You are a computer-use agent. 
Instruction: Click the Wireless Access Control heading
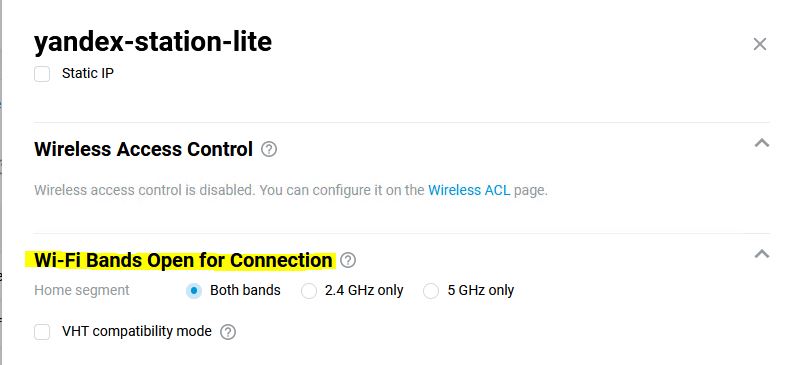pyautogui.click(x=144, y=149)
